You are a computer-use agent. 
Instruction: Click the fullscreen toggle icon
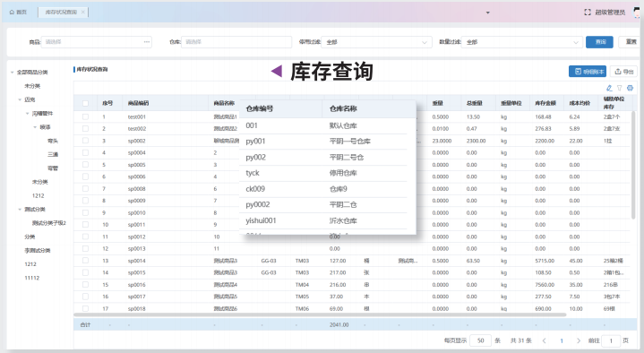click(x=588, y=13)
